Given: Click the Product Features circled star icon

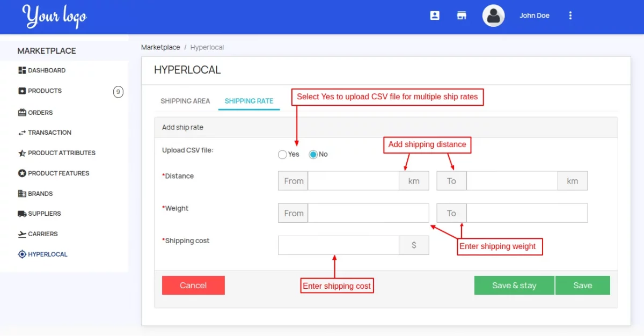Looking at the screenshot, I should point(22,173).
